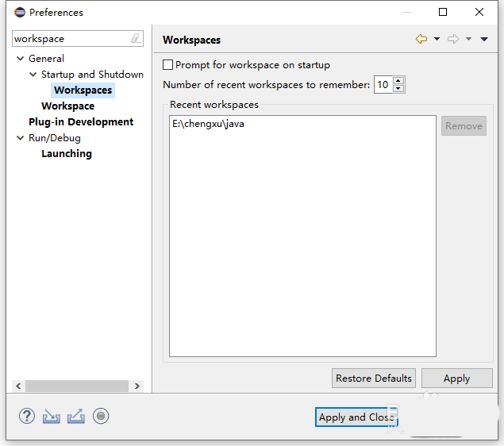Image resolution: width=504 pixels, height=446 pixels.
Task: Click Apply and Close button
Action: pos(357,417)
